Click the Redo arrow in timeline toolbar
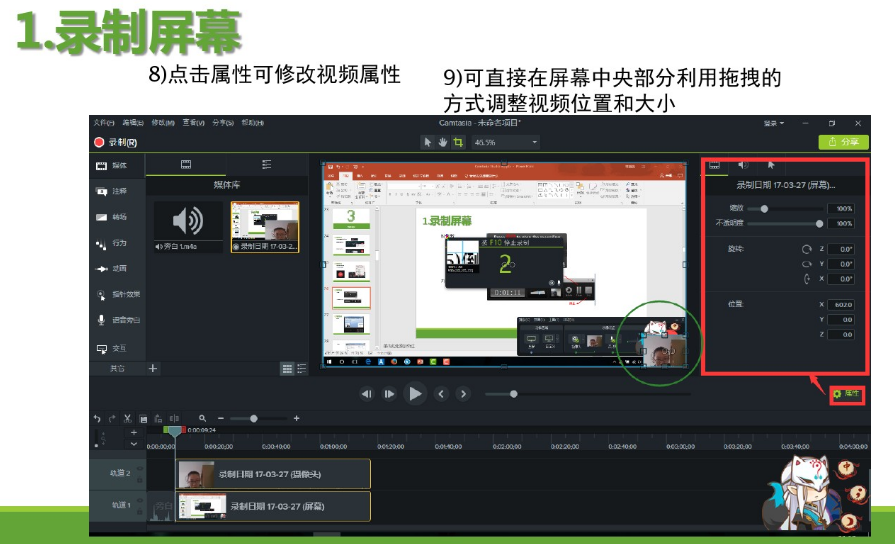The height and width of the screenshot is (544, 895). pos(112,418)
